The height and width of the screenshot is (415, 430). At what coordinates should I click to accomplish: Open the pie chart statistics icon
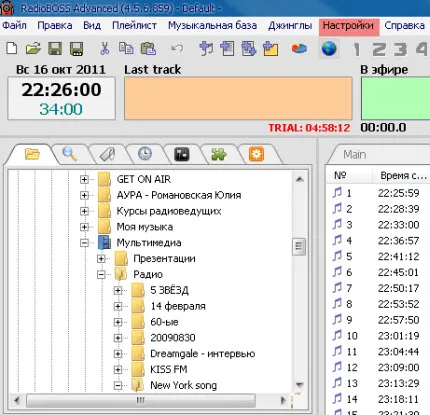coord(299,49)
